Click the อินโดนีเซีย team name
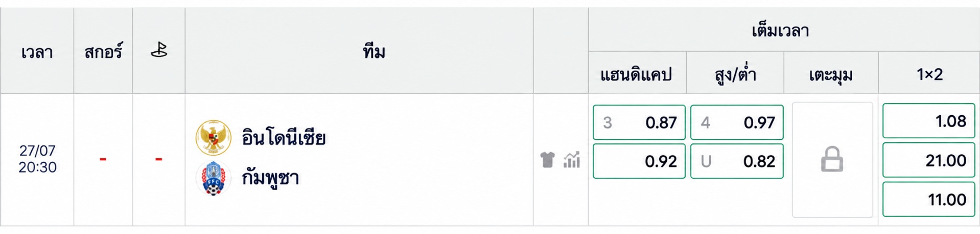This screenshot has width=980, height=234. click(284, 138)
